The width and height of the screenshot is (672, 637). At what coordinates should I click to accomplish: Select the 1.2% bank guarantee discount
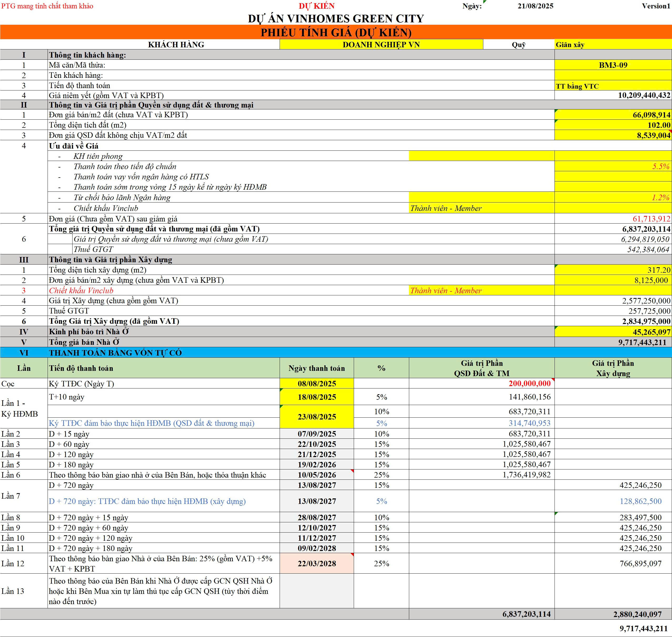pyautogui.click(x=613, y=197)
